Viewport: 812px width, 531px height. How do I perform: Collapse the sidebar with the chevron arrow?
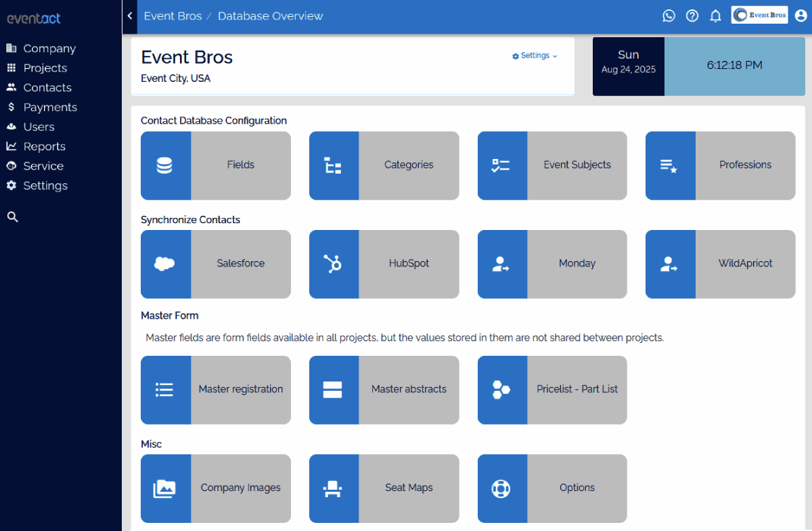pyautogui.click(x=129, y=16)
